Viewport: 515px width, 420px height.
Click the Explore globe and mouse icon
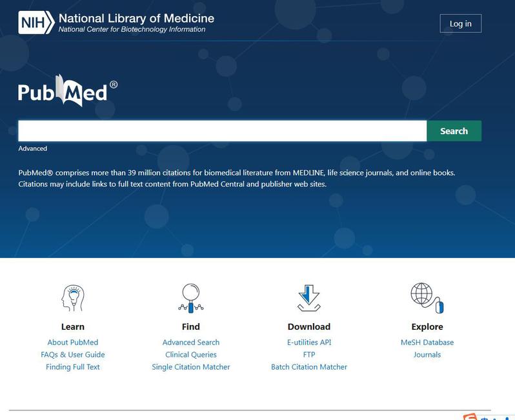tap(427, 297)
